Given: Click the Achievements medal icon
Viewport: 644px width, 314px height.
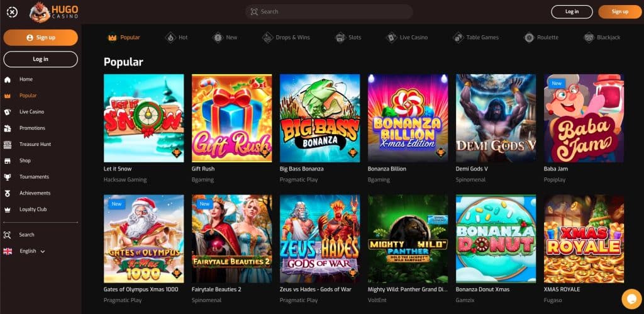Looking at the screenshot, I should (x=8, y=193).
